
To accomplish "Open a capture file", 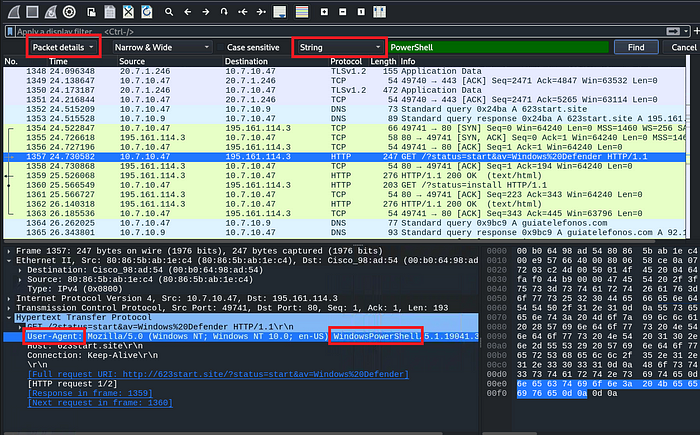I will [x=92, y=12].
